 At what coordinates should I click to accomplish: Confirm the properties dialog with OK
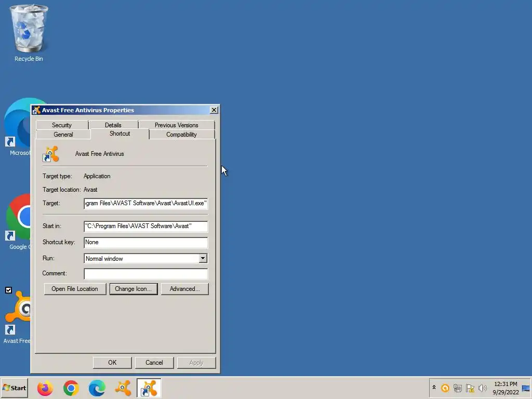click(x=112, y=362)
